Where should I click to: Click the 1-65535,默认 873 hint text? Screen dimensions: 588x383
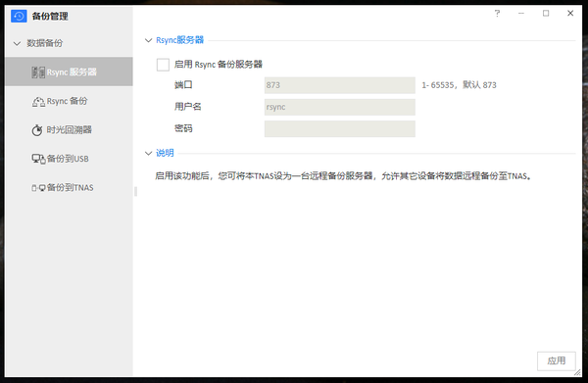(x=459, y=85)
